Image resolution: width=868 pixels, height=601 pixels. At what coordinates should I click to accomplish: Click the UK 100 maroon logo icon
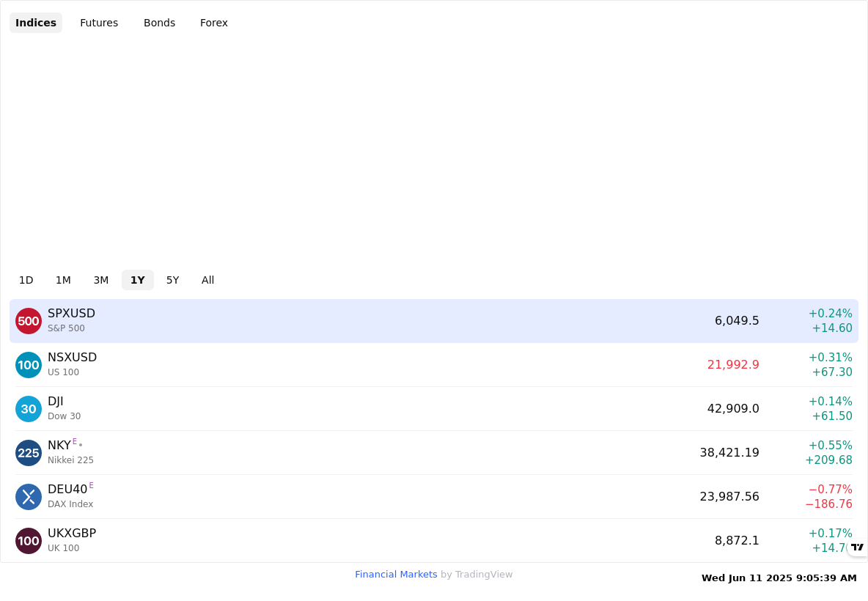pos(29,541)
